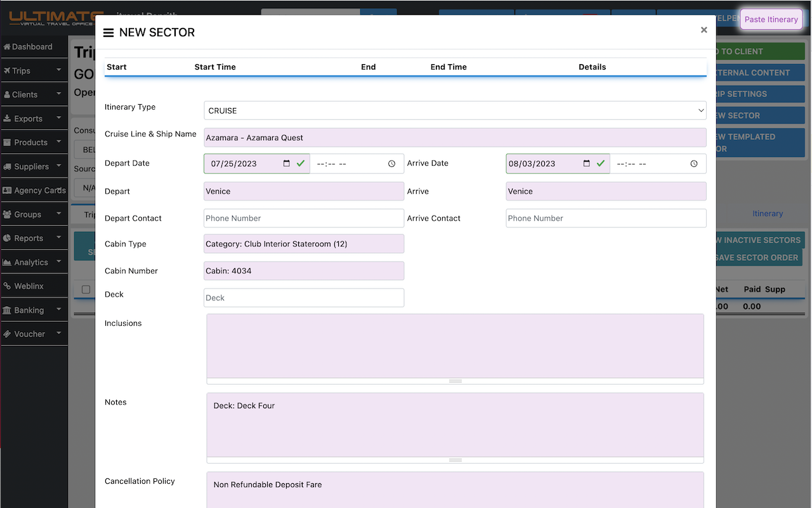Expand the Reports sidebar menu
The height and width of the screenshot is (508, 812).
click(x=34, y=238)
